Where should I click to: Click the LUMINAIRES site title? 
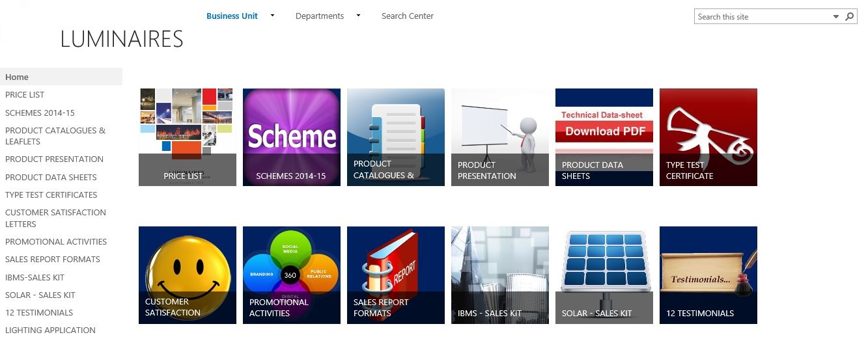[122, 40]
